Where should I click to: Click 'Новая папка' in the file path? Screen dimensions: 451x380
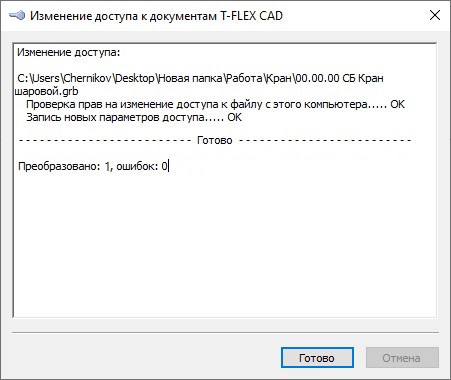coord(191,78)
